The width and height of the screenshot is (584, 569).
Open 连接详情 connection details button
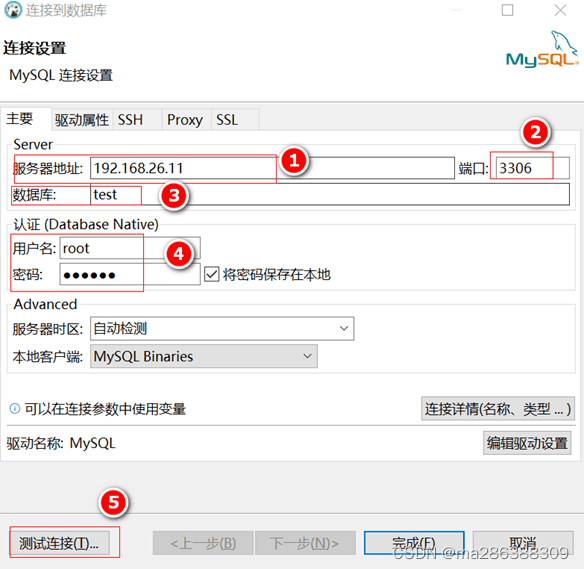498,409
